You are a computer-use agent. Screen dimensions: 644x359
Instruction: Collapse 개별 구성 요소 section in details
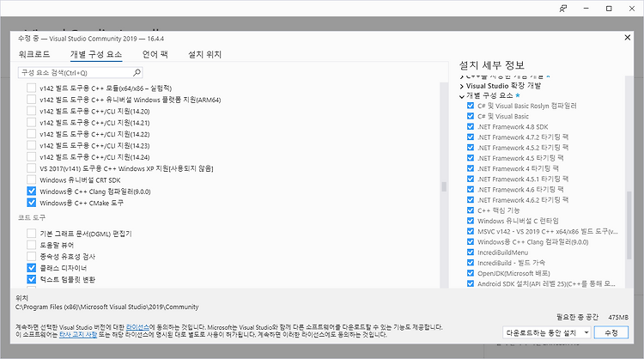pyautogui.click(x=462, y=96)
